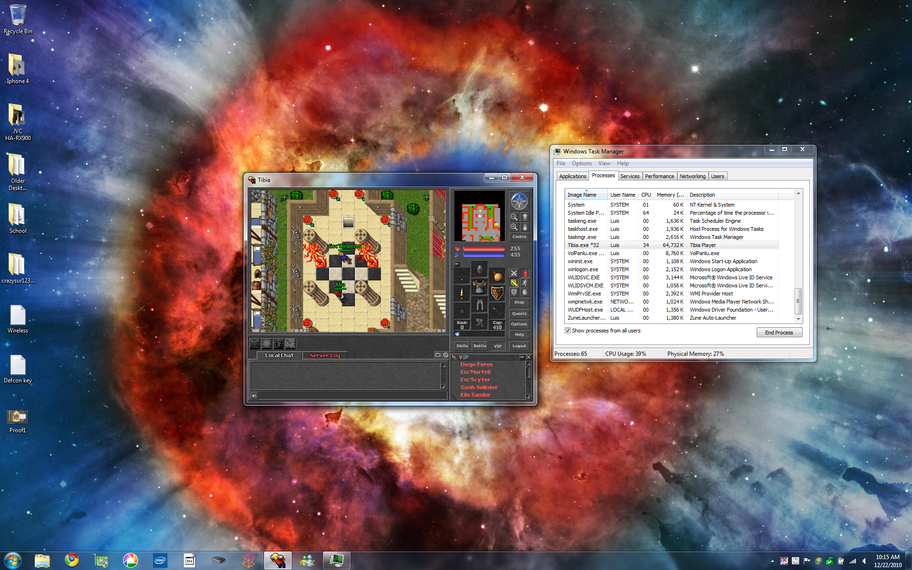Open the Users tab in Task Manager
912x570 pixels.
pyautogui.click(x=718, y=176)
